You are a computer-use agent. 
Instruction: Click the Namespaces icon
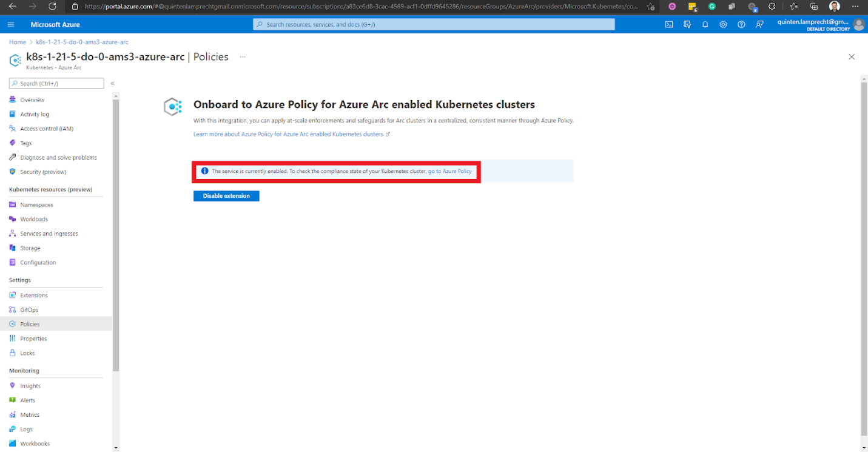[13, 204]
